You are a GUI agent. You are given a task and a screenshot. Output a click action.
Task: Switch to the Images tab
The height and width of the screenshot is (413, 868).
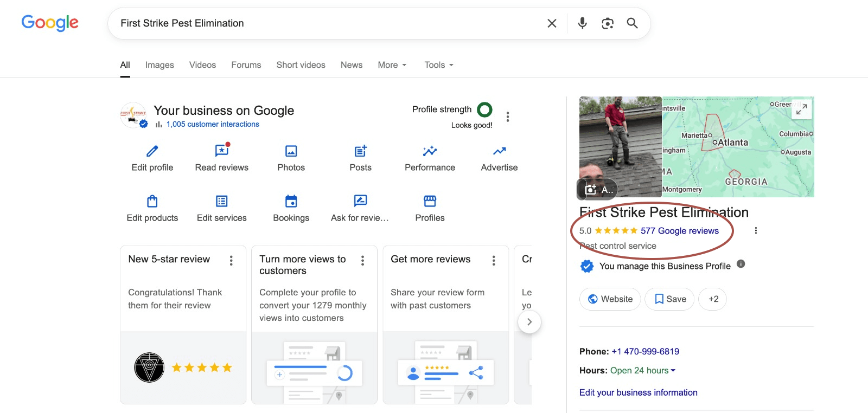(x=159, y=65)
